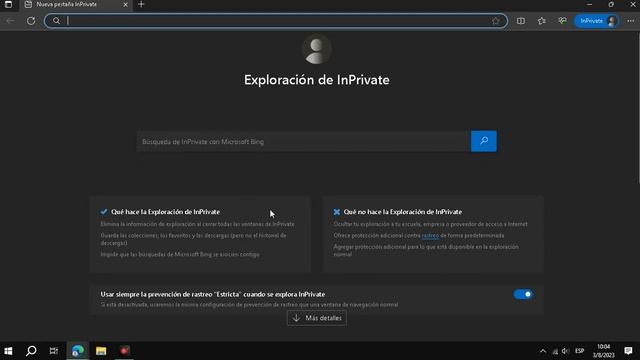The width and height of the screenshot is (640, 360).
Task: Click ESP language indicator
Action: 580,351
